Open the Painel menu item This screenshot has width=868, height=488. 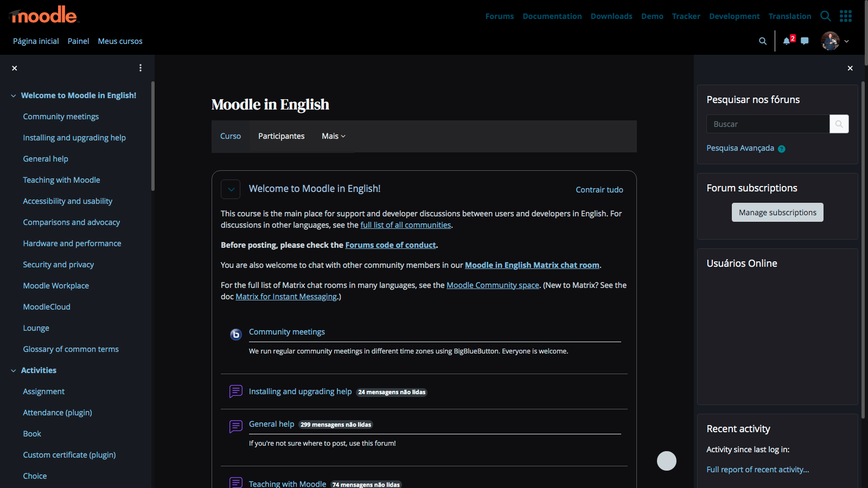click(x=78, y=41)
